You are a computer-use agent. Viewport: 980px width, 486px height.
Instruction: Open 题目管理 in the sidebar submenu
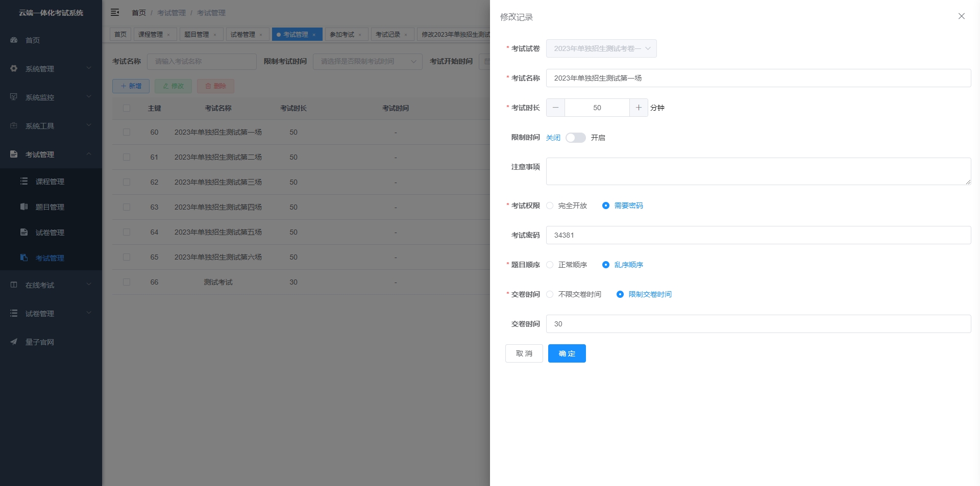click(x=50, y=207)
